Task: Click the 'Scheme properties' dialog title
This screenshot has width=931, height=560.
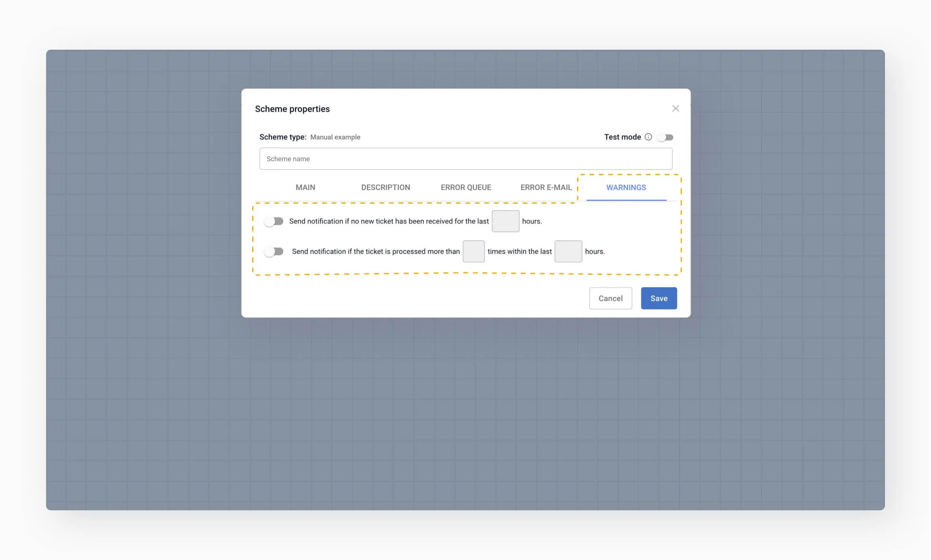Action: click(x=292, y=109)
